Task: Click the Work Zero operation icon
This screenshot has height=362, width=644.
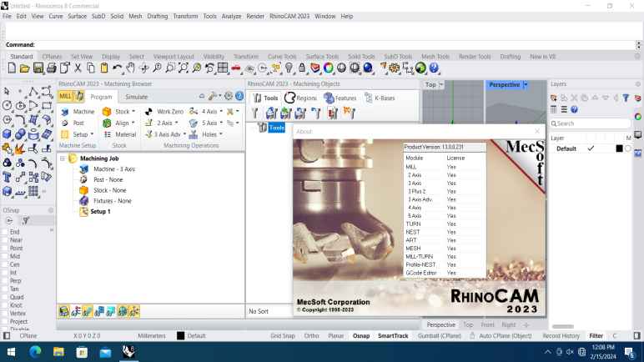Action: (x=148, y=112)
